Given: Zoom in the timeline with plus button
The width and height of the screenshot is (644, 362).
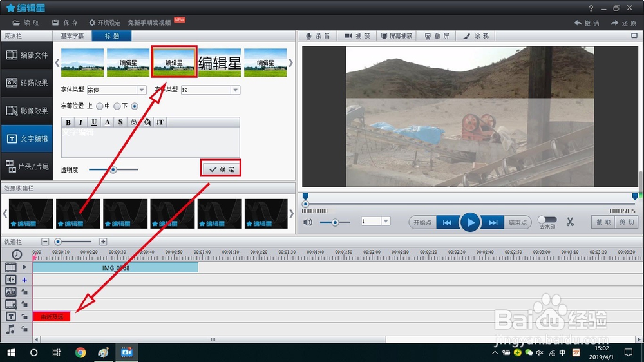Looking at the screenshot, I should click(103, 242).
